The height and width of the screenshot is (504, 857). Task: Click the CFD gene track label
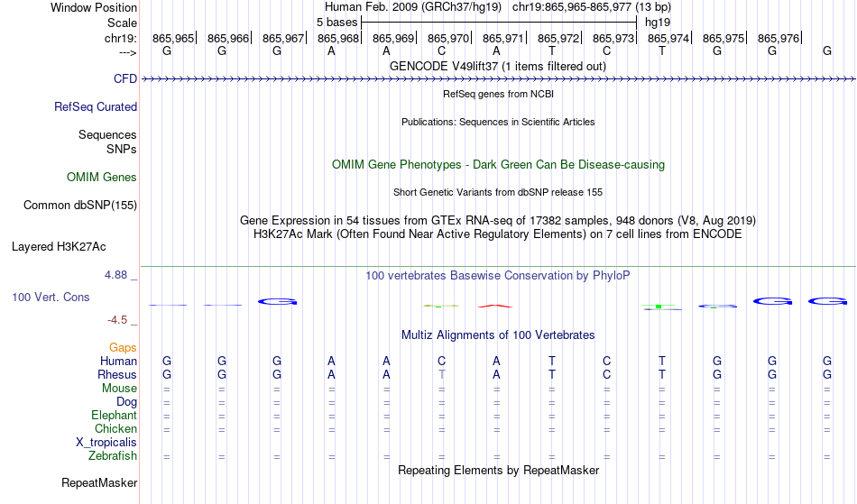coord(125,78)
